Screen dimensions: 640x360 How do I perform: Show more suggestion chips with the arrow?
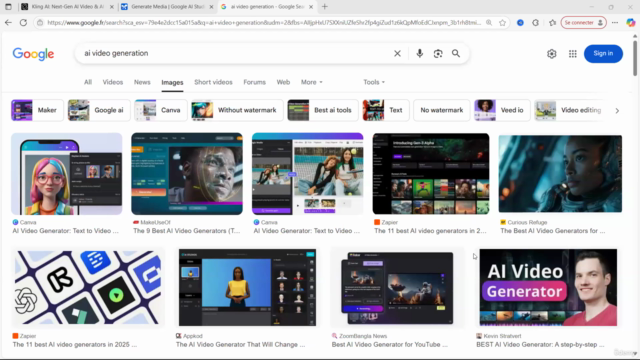click(617, 111)
